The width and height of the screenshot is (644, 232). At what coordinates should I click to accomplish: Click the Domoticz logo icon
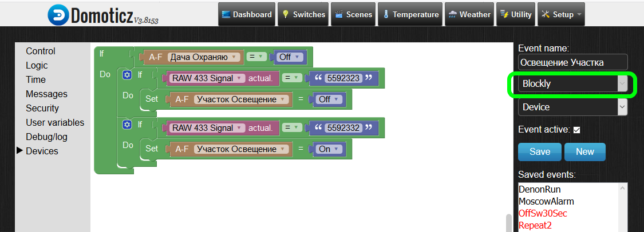pyautogui.click(x=59, y=15)
